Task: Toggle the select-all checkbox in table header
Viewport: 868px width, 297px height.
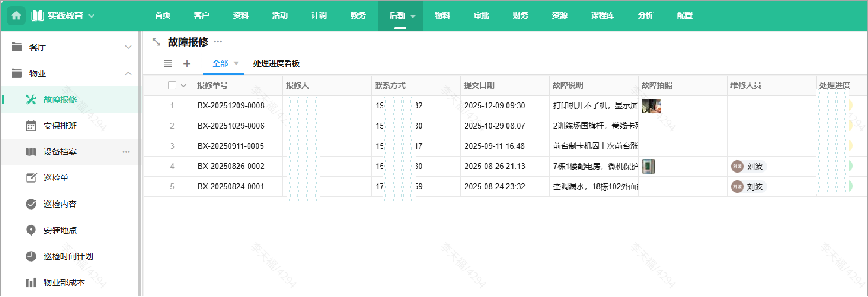Action: point(172,86)
